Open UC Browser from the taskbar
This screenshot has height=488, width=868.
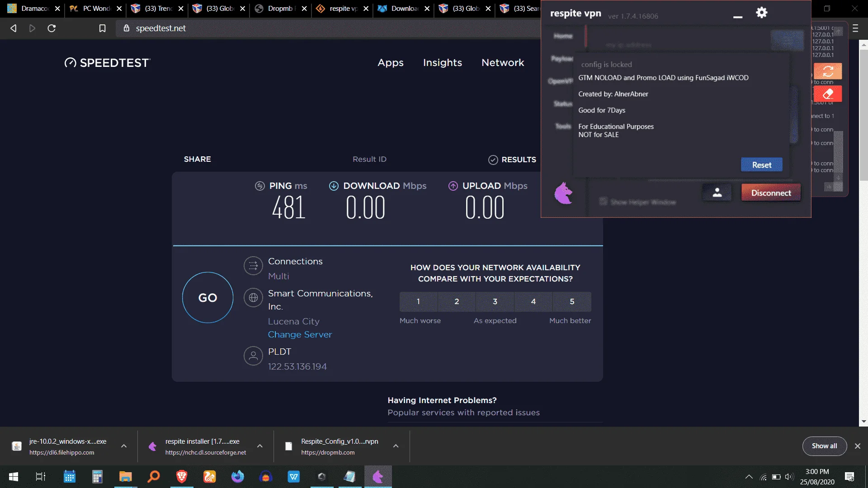coord(210,476)
